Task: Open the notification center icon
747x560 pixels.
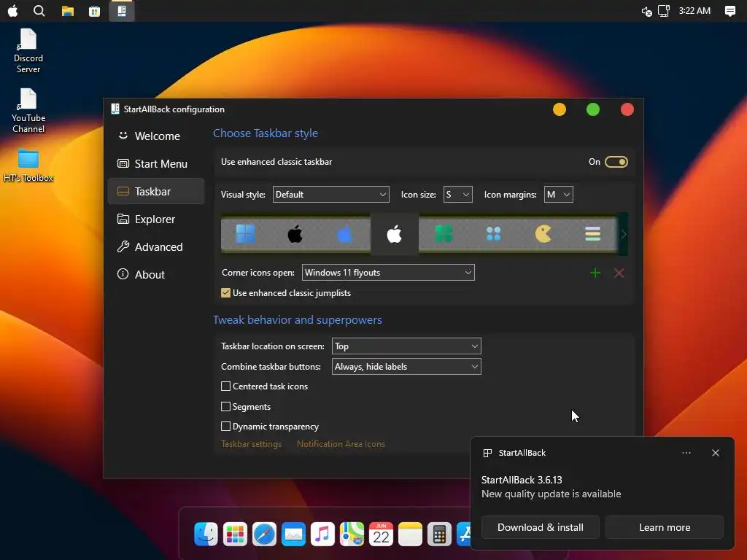Action: click(x=729, y=11)
